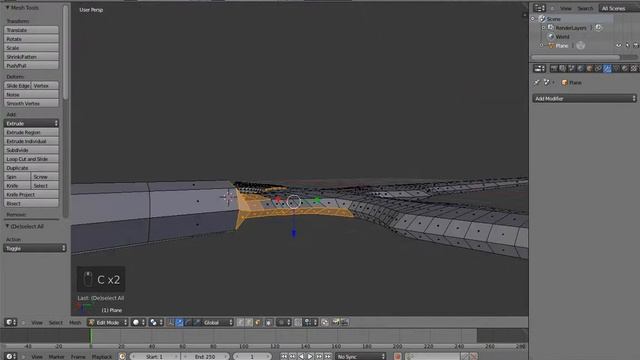This screenshot has width=640, height=360.
Task: Click the End 250 frame field
Action: [x=205, y=357]
